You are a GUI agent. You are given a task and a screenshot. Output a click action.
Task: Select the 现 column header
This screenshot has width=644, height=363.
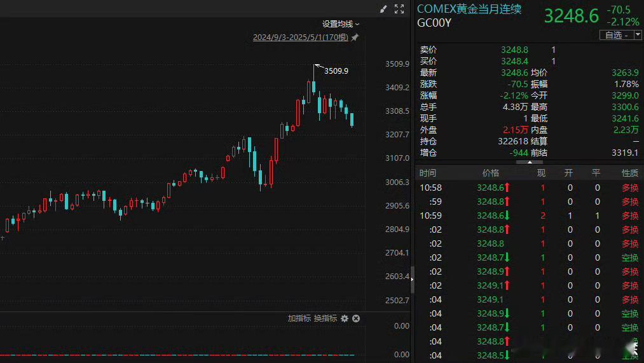(541, 174)
